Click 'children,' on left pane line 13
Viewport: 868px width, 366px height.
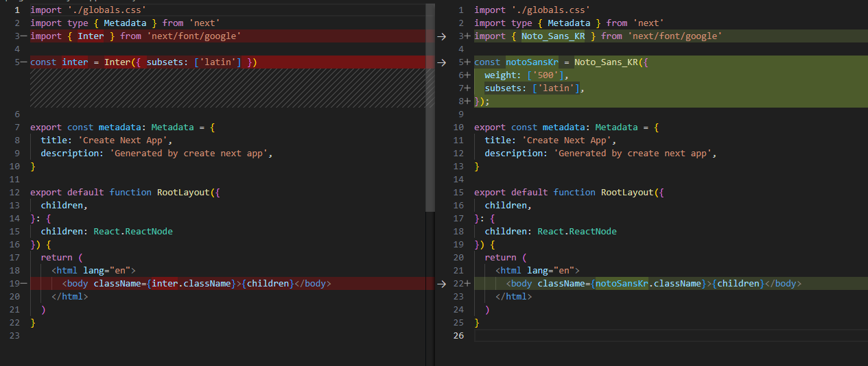pos(64,206)
